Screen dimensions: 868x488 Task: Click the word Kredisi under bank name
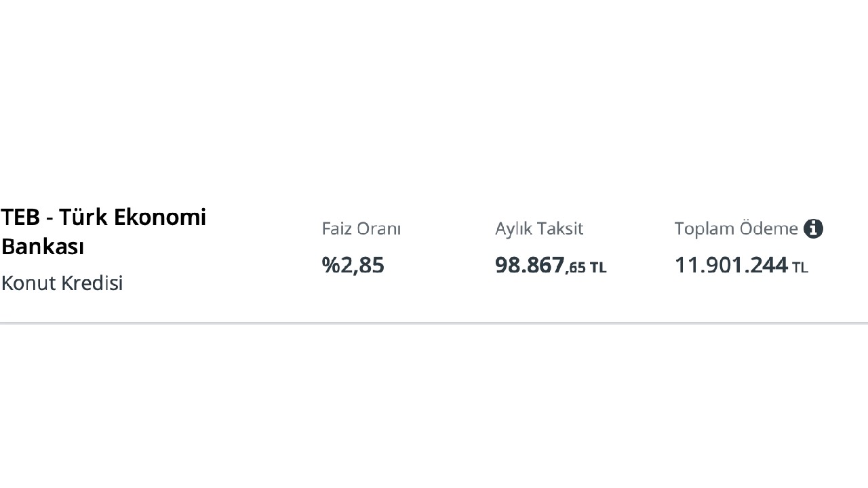click(x=94, y=283)
